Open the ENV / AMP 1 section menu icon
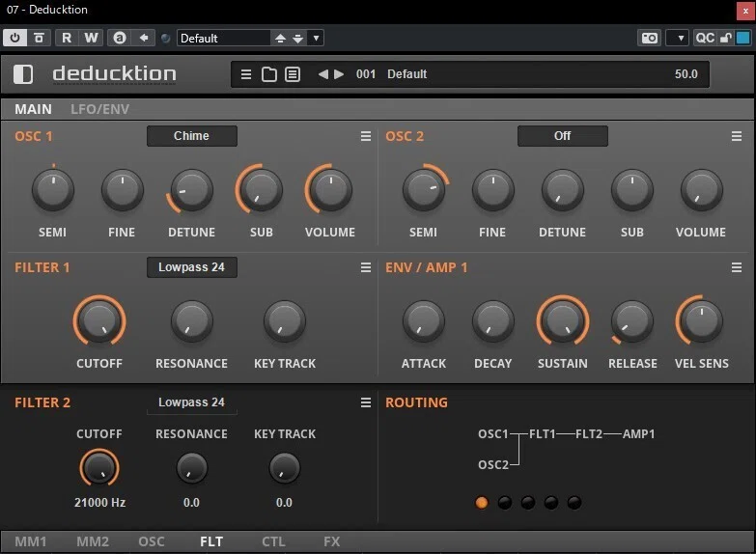756x554 pixels. (737, 267)
